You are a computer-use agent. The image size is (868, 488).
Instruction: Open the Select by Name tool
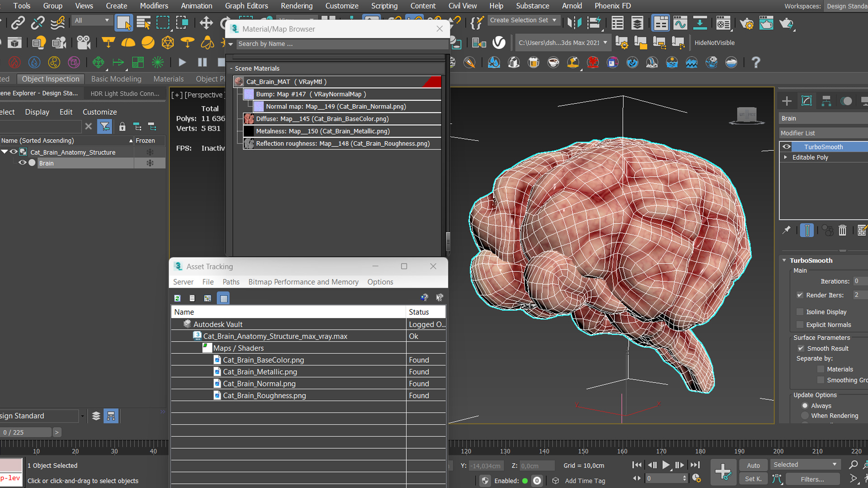pyautogui.click(x=144, y=23)
